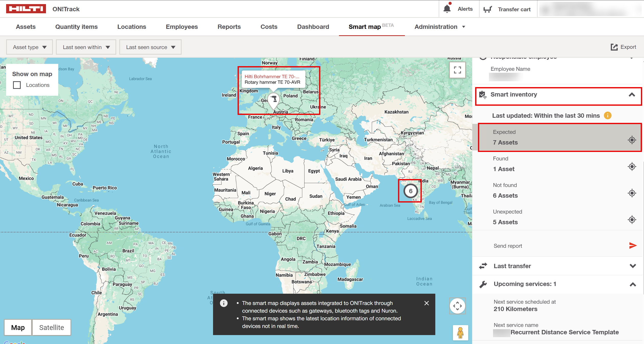
Task: Click the Alerts bell icon
Action: 447,9
